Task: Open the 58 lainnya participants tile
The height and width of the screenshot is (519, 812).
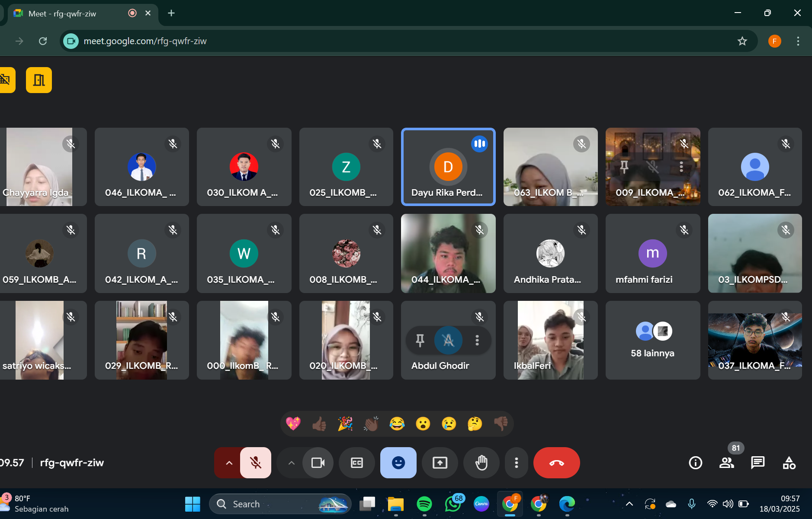Action: point(652,340)
